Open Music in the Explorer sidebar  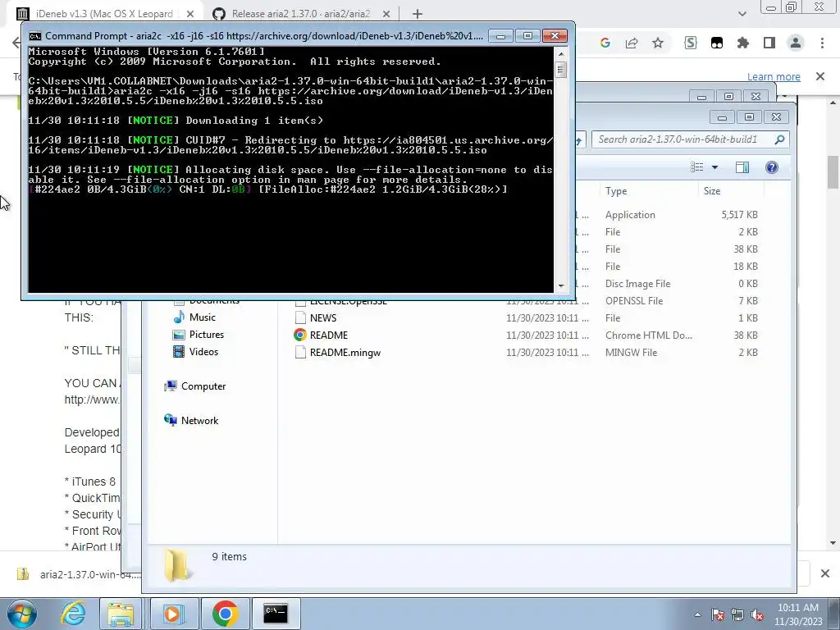(x=202, y=317)
